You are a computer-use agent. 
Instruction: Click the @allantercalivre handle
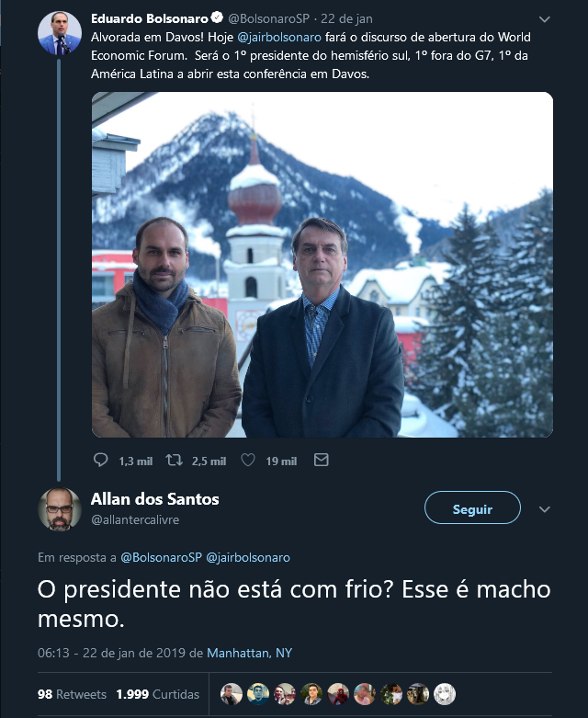pyautogui.click(x=134, y=519)
